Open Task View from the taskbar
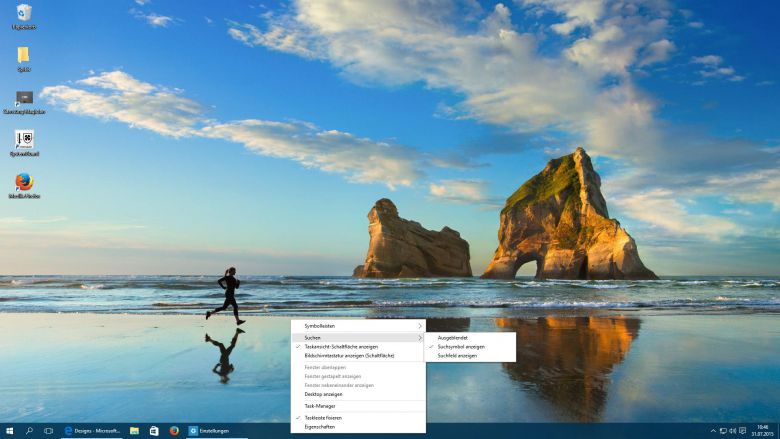The image size is (780, 439). pyautogui.click(x=48, y=431)
